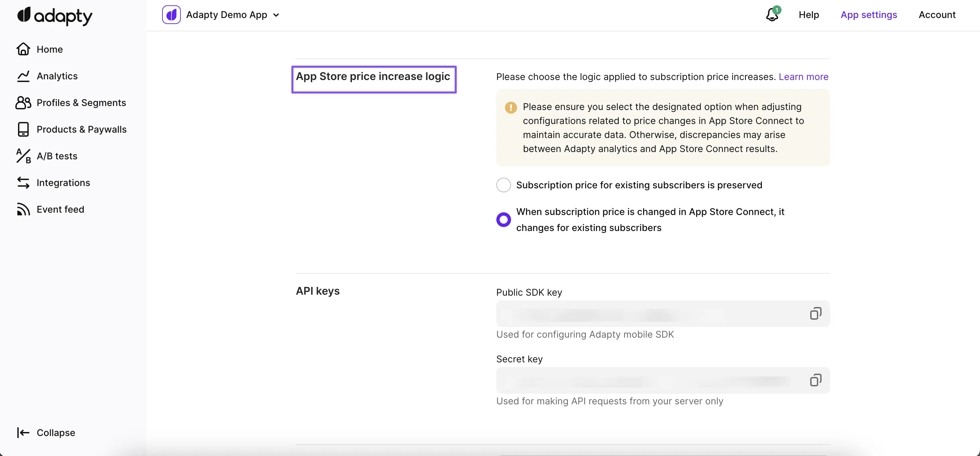Image resolution: width=980 pixels, height=456 pixels.
Task: Click the Home house icon
Action: click(23, 49)
